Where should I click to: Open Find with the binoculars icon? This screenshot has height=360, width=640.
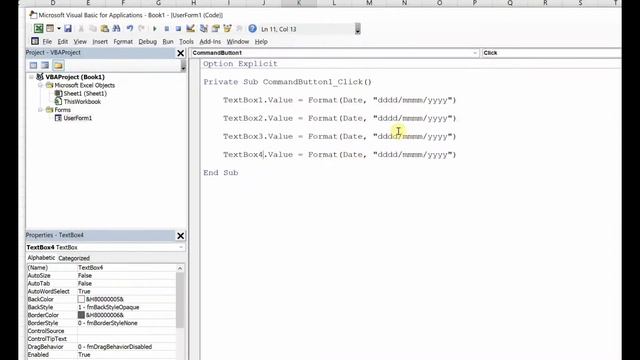click(x=116, y=29)
